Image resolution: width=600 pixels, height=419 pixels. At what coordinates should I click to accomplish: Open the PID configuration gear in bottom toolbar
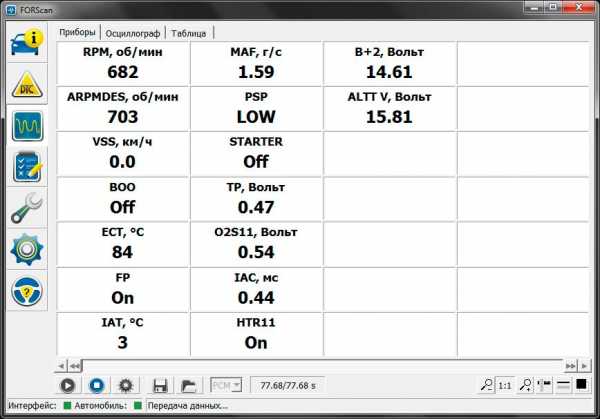126,385
